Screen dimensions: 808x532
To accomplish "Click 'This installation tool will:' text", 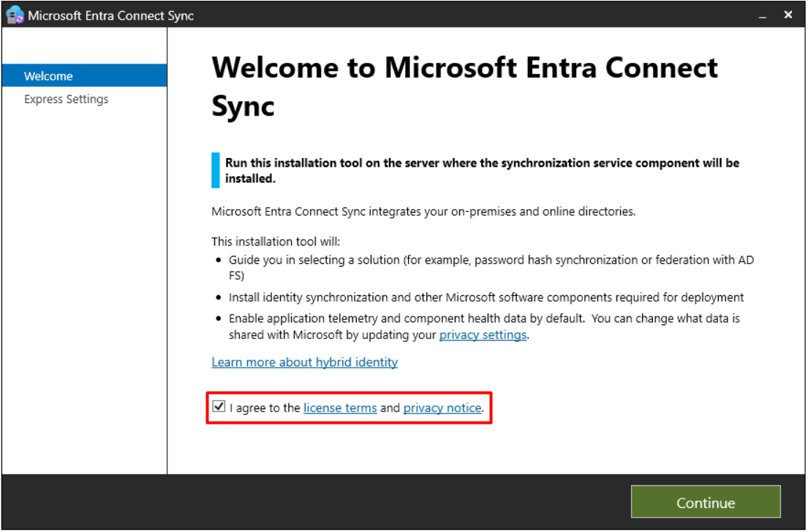I will 276,242.
